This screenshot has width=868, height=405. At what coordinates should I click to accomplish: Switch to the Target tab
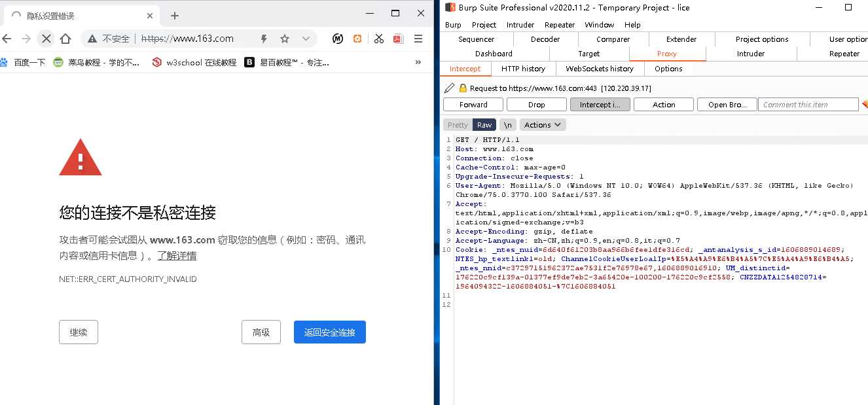coord(589,54)
